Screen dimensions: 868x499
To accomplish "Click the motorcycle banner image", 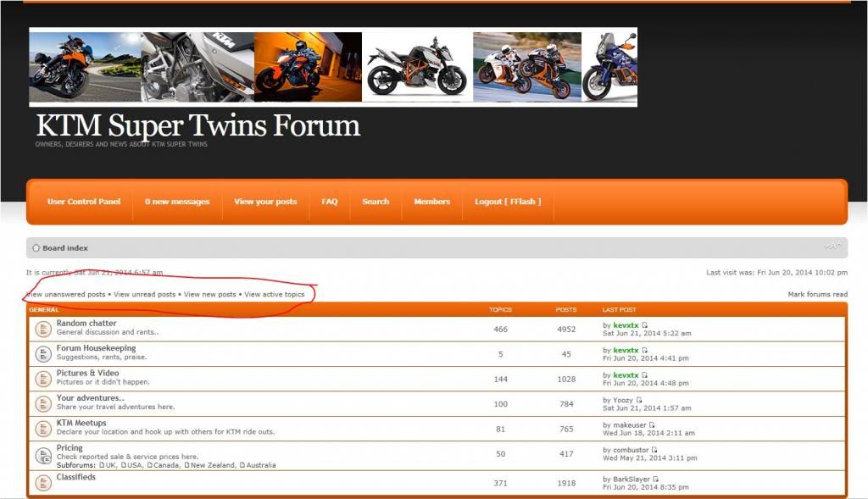I will pos(333,66).
